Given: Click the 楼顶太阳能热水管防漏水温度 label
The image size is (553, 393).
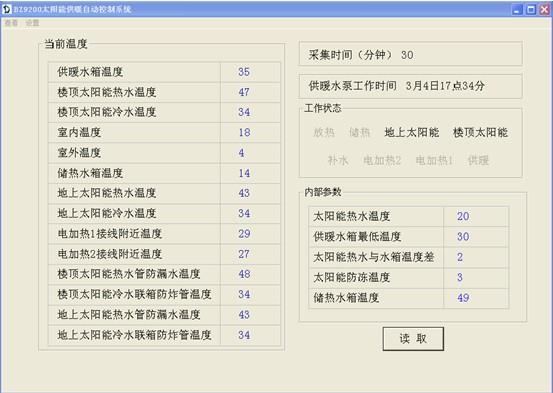Looking at the screenshot, I should 129,274.
